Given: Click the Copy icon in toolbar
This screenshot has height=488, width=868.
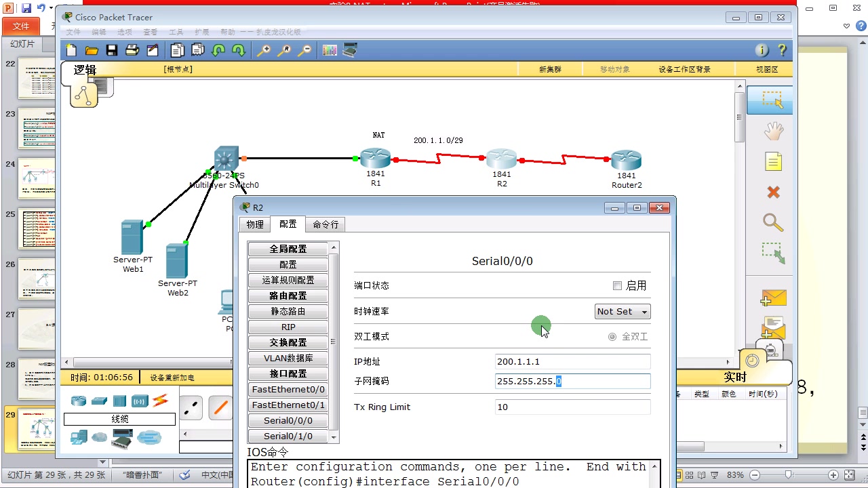Looking at the screenshot, I should (178, 50).
